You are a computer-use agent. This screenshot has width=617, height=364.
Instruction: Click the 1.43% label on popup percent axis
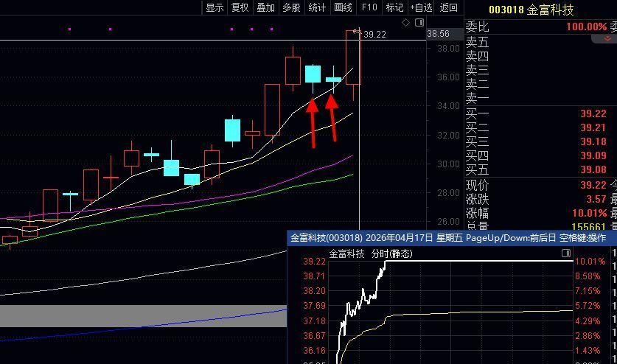click(588, 350)
